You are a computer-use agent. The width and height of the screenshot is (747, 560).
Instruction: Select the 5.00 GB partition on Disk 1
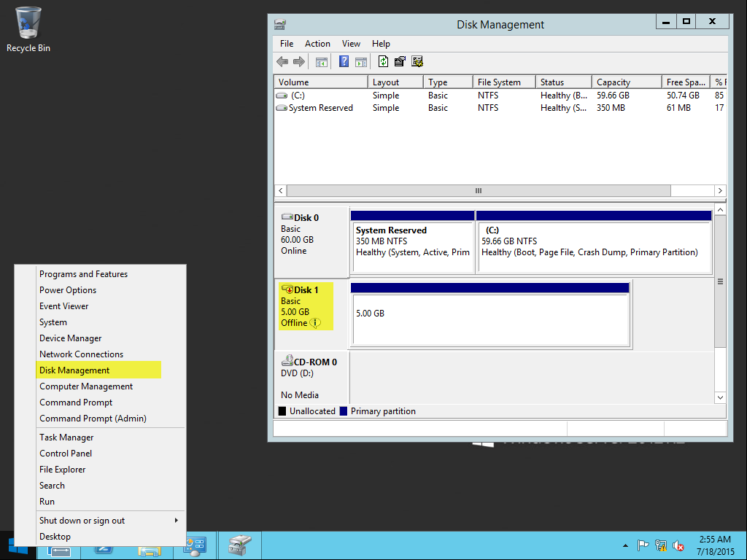(x=490, y=314)
